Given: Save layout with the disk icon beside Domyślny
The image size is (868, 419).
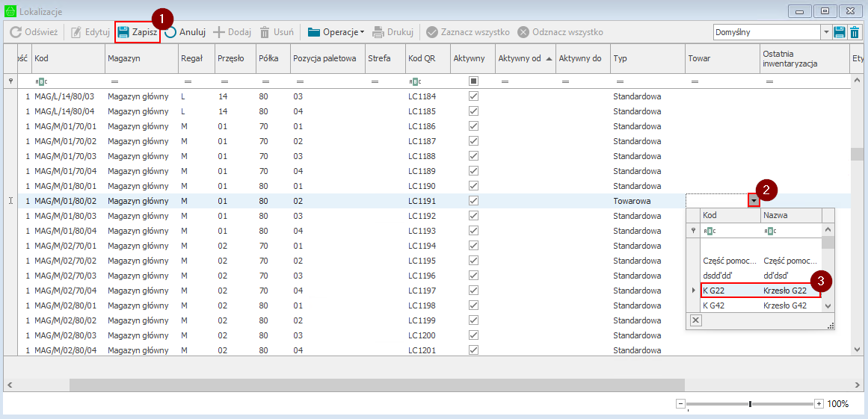Looking at the screenshot, I should point(840,32).
